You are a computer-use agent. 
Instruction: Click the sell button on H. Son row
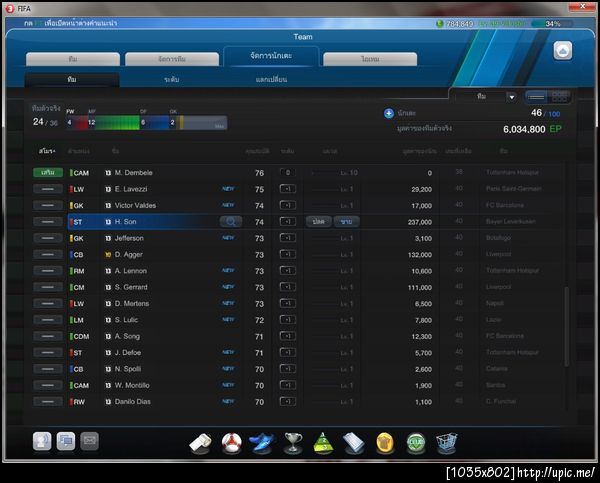tap(346, 222)
